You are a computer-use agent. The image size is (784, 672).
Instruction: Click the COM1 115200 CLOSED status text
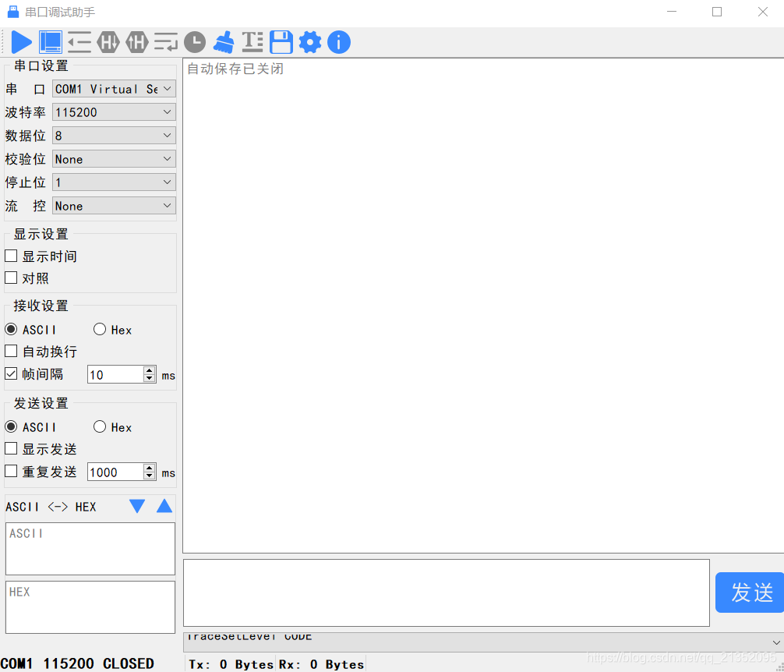[x=77, y=663]
